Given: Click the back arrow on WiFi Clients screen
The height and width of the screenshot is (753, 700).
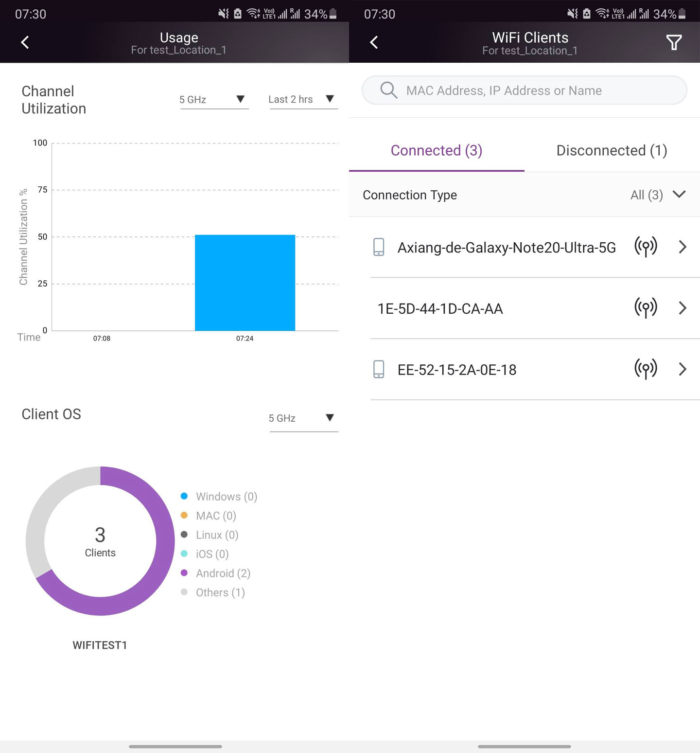Looking at the screenshot, I should pos(373,43).
